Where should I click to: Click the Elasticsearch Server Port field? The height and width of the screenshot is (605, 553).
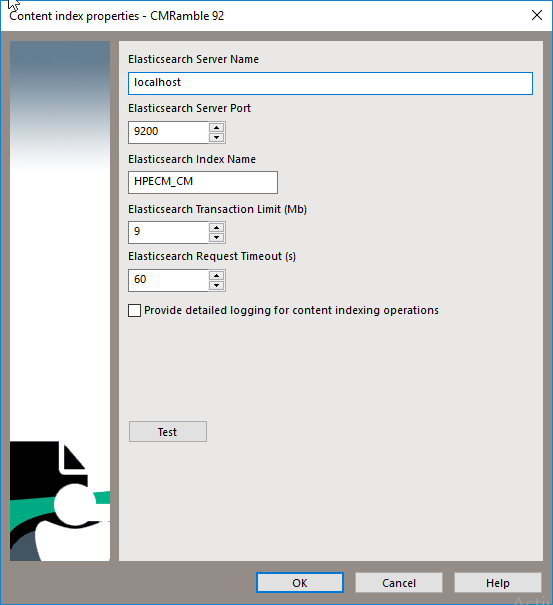click(168, 132)
